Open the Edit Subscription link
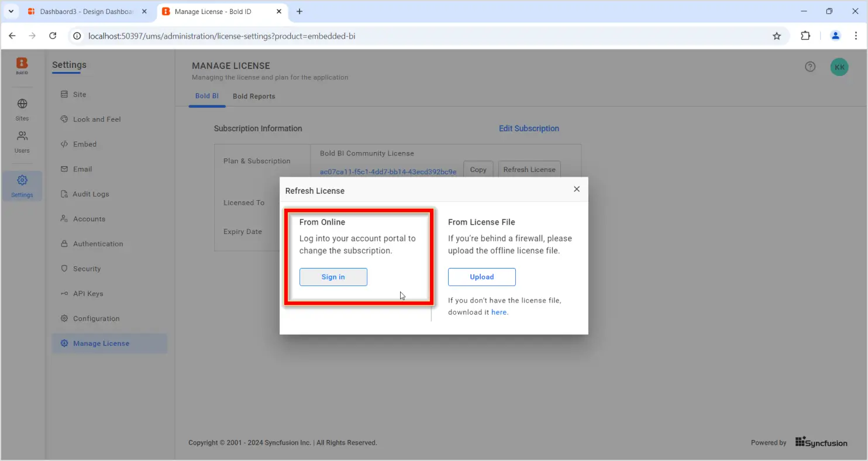Screen dimensions: 868x461 coord(529,129)
